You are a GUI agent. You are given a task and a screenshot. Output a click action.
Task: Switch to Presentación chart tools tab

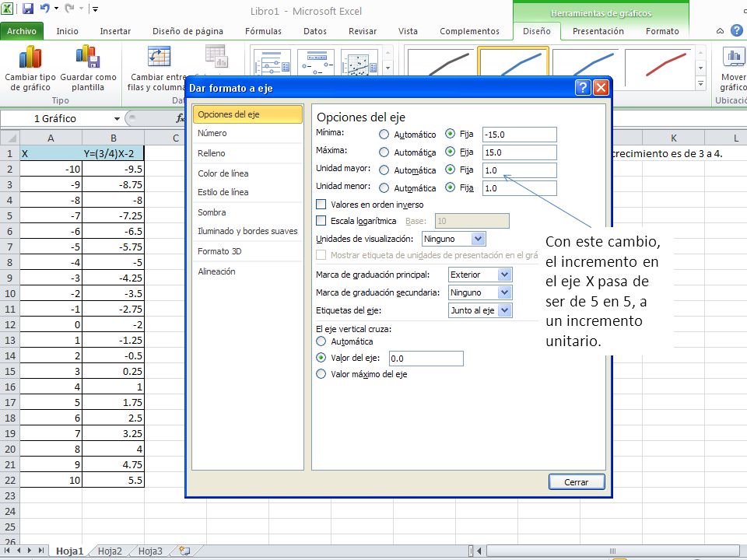coord(598,31)
